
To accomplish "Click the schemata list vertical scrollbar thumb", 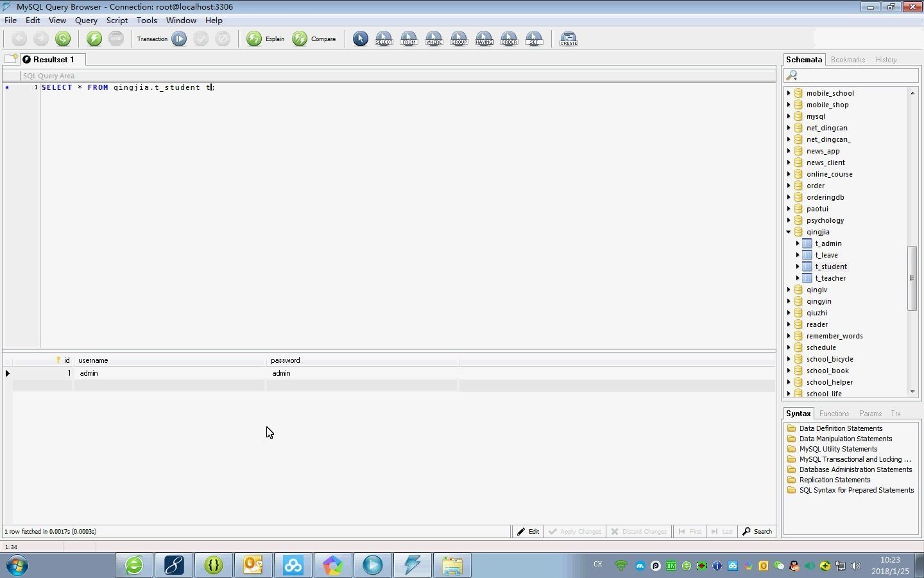I will tap(912, 278).
